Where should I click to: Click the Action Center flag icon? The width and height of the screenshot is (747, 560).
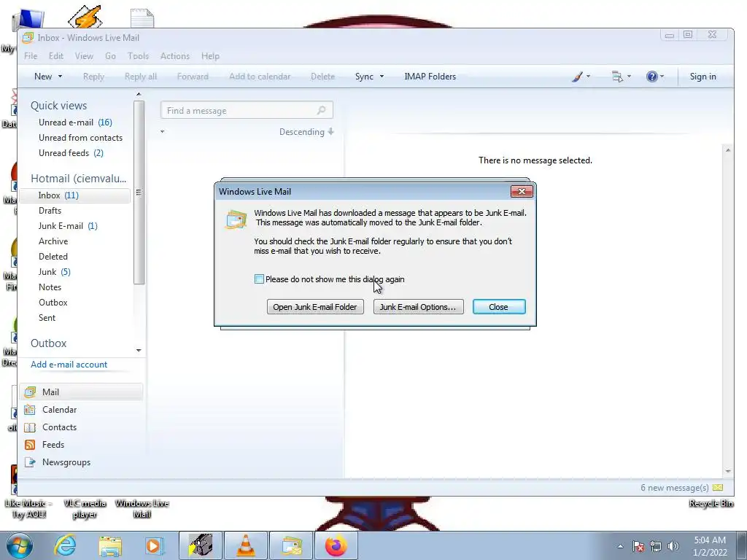tap(638, 546)
